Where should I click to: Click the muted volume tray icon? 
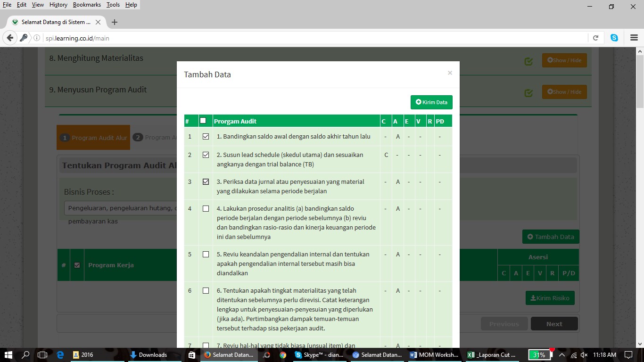[584, 355]
